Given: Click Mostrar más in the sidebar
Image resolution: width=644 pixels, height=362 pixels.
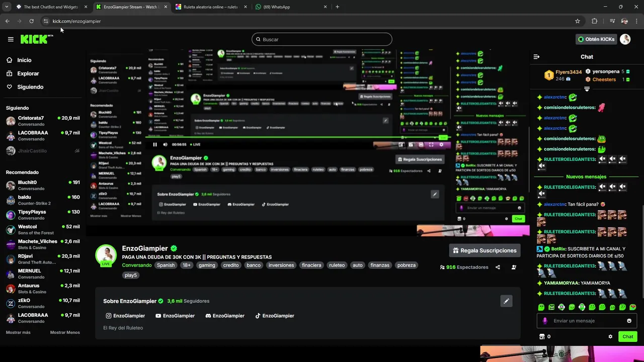Looking at the screenshot, I should point(18,332).
